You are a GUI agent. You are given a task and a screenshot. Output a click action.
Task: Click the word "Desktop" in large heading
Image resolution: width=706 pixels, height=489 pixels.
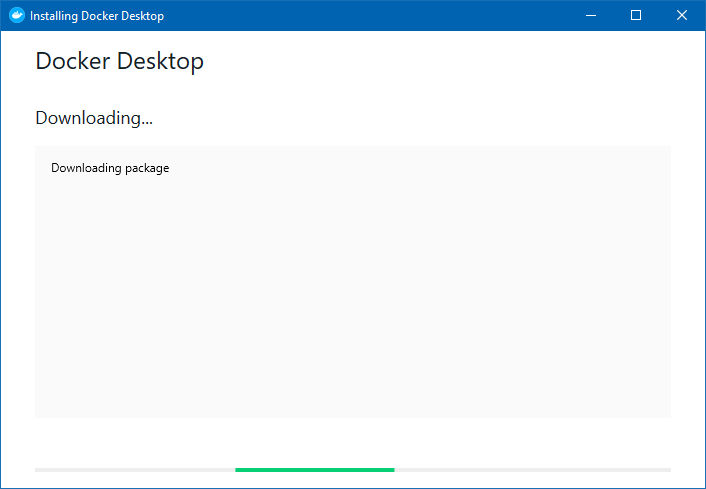point(160,62)
